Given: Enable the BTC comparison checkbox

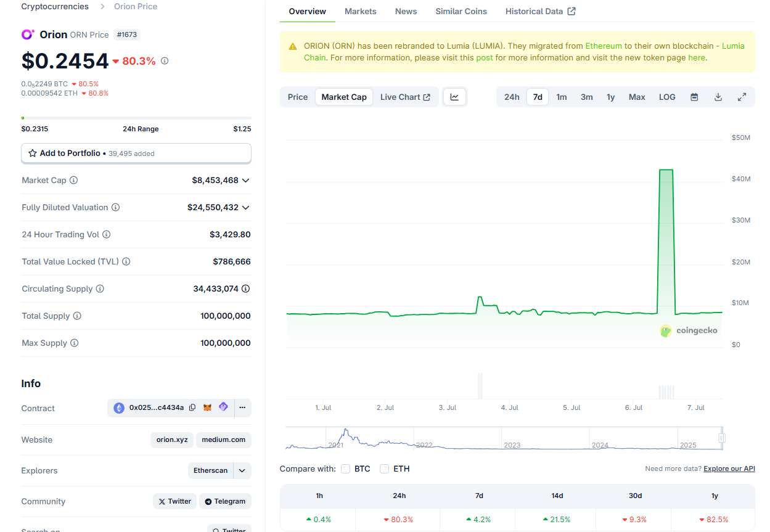Looking at the screenshot, I should [346, 469].
